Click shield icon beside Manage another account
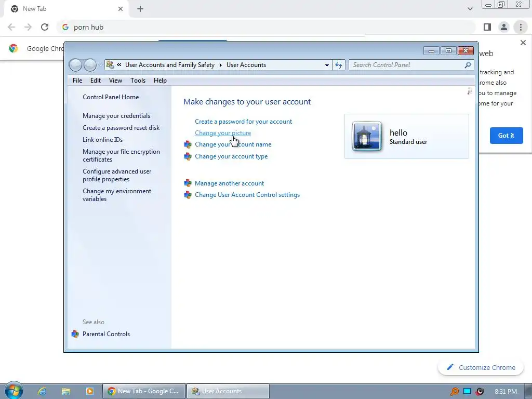Image resolution: width=532 pixels, height=399 pixels. tap(188, 183)
